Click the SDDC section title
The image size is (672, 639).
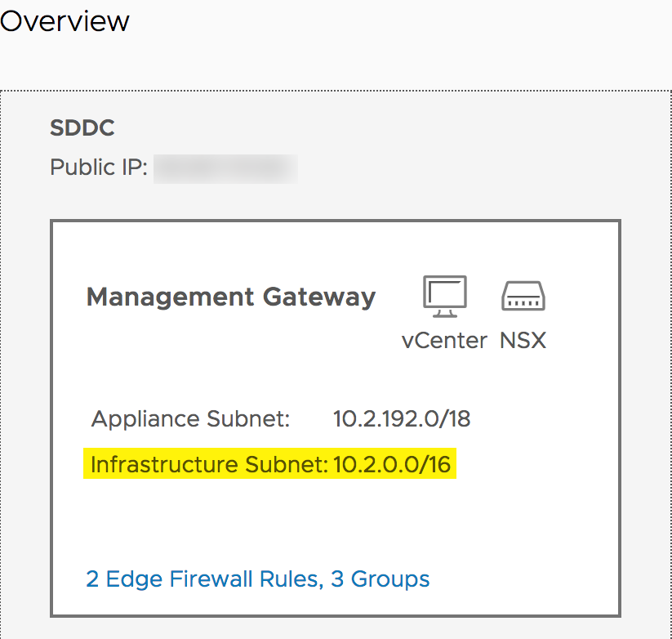[x=82, y=128]
